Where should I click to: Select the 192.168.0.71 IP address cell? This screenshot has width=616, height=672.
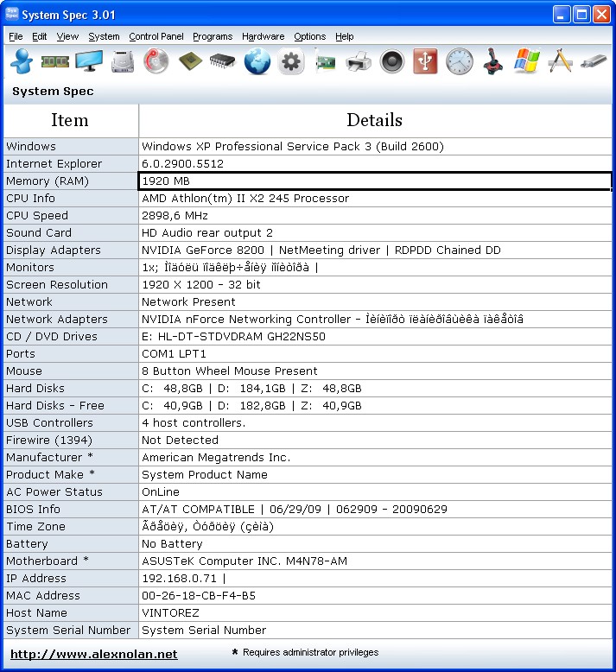tap(375, 579)
